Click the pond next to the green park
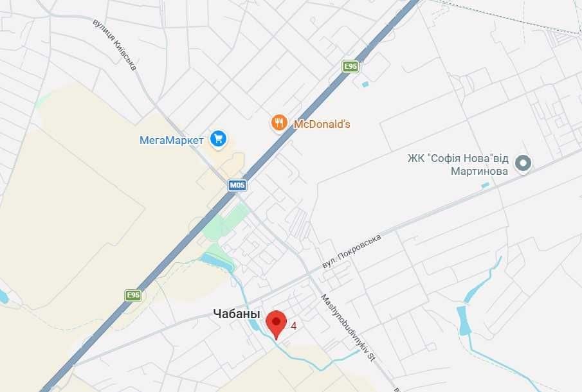This screenshot has height=392, width=582. click(x=217, y=262)
